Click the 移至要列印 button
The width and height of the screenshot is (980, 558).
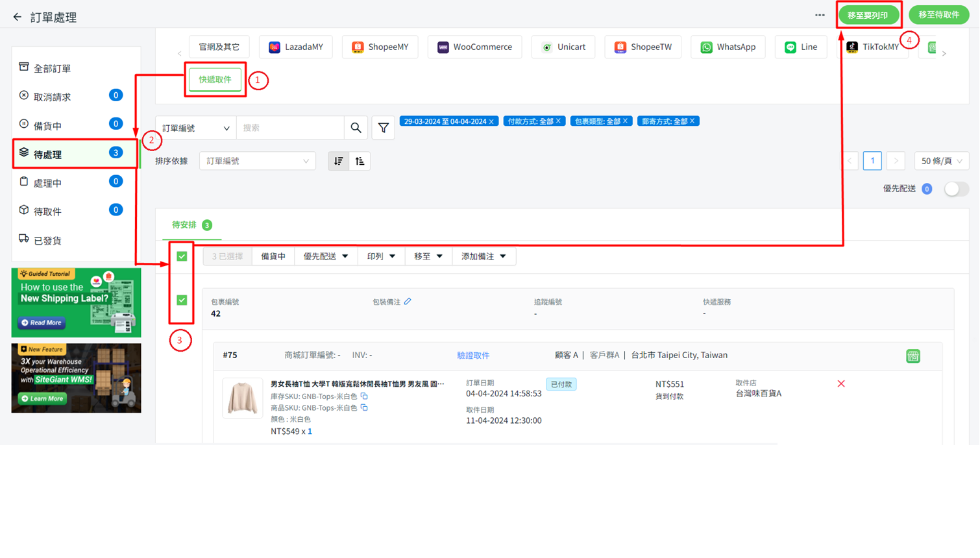[x=868, y=15]
